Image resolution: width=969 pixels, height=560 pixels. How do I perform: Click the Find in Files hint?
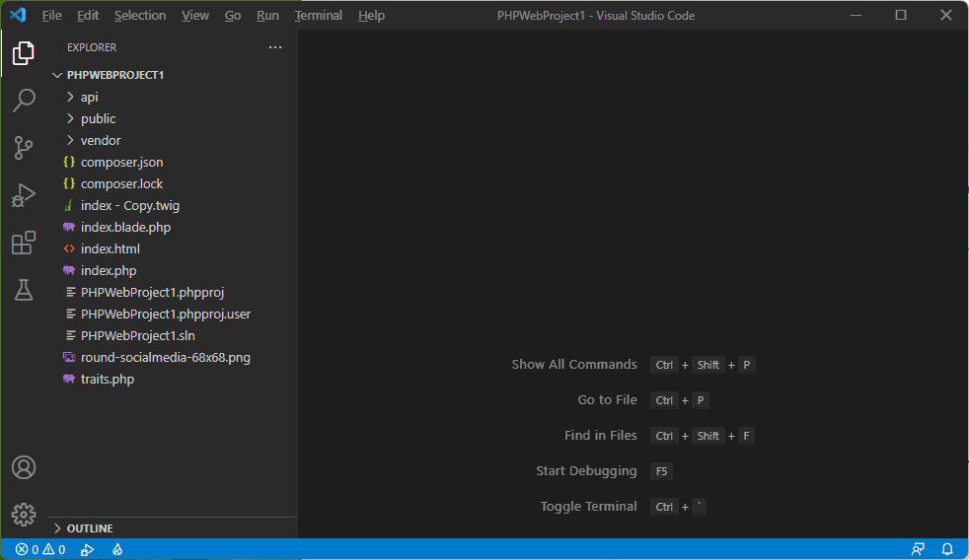[x=601, y=435]
